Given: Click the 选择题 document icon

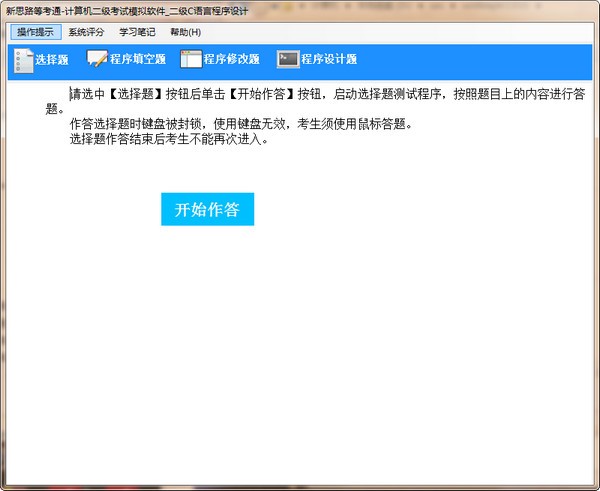Looking at the screenshot, I should [x=24, y=60].
